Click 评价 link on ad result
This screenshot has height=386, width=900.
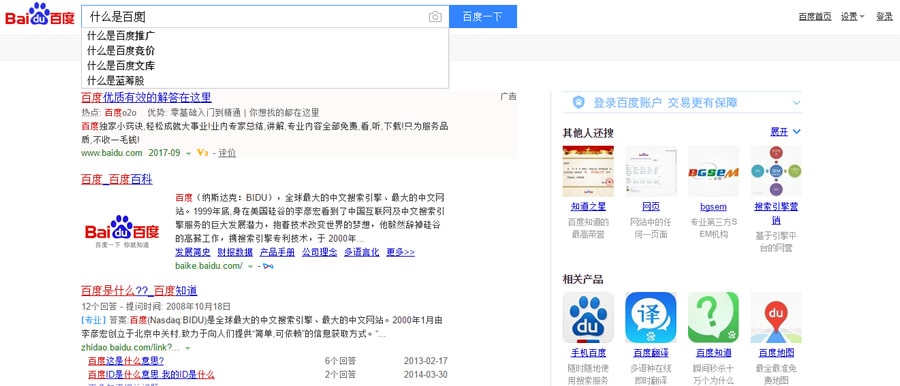(227, 153)
